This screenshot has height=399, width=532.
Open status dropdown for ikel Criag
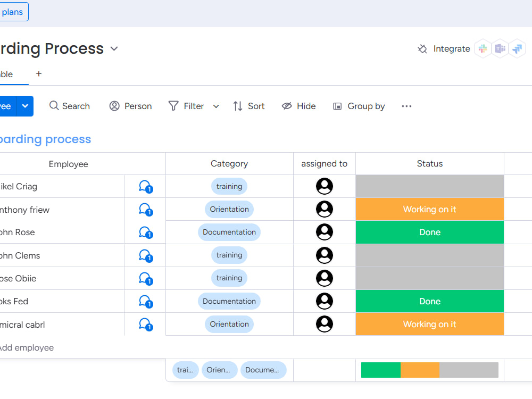click(x=429, y=186)
